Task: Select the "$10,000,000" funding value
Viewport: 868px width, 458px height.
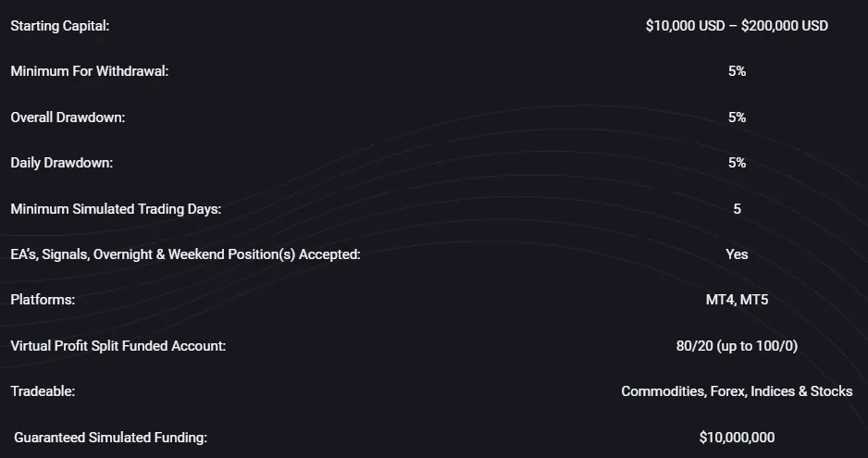Action: click(x=737, y=438)
